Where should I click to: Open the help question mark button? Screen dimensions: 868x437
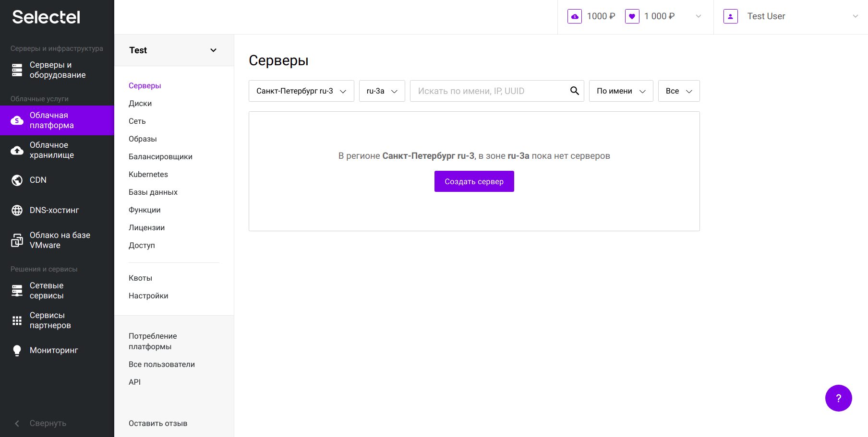839,398
